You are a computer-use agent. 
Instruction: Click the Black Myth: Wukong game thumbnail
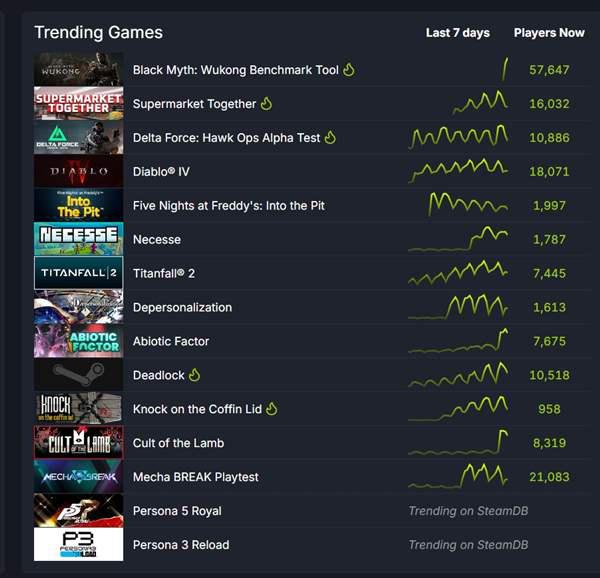pos(79,70)
